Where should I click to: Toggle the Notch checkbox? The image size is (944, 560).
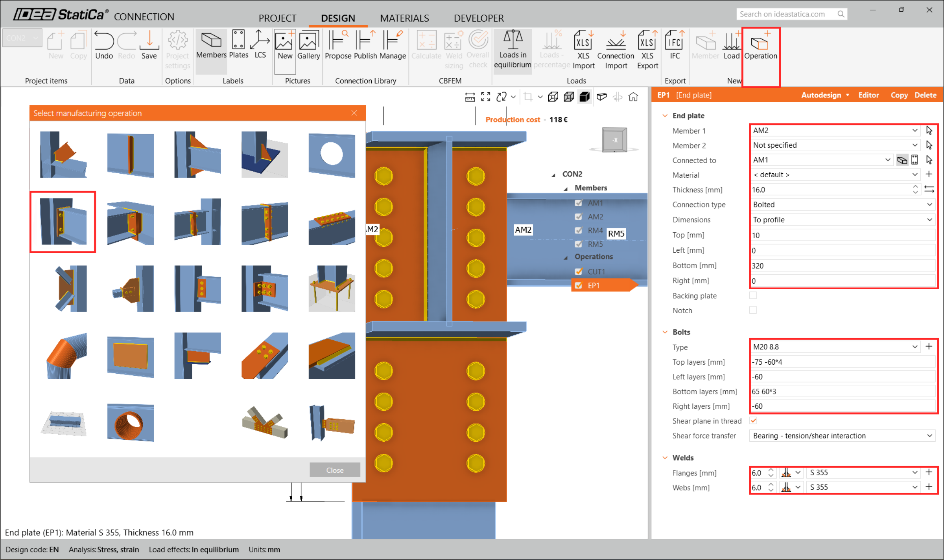point(753,310)
